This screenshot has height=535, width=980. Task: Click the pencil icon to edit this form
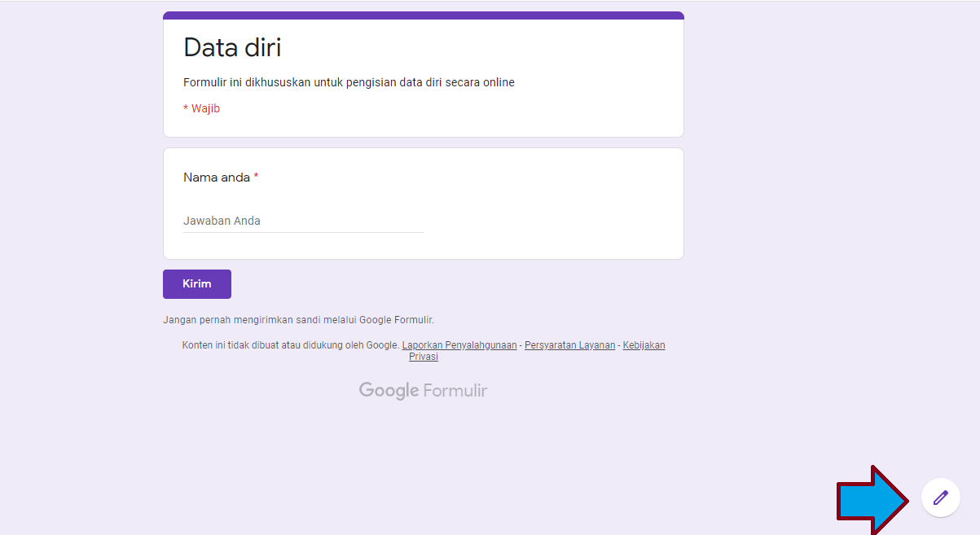click(x=940, y=497)
